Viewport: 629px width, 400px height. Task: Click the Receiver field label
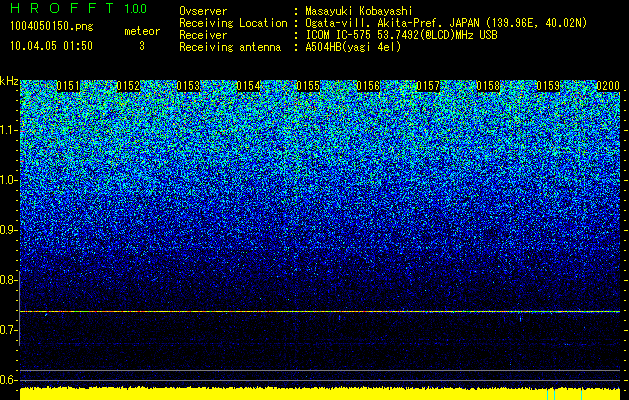[203, 35]
